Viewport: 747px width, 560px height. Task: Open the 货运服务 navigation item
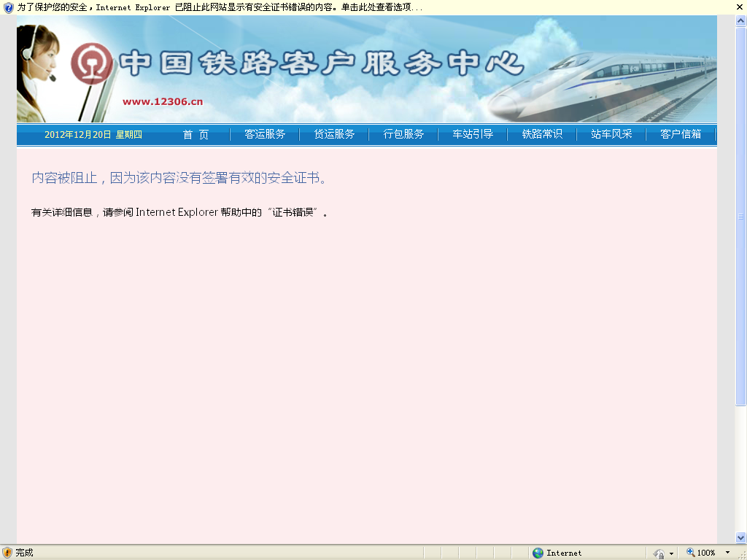334,134
